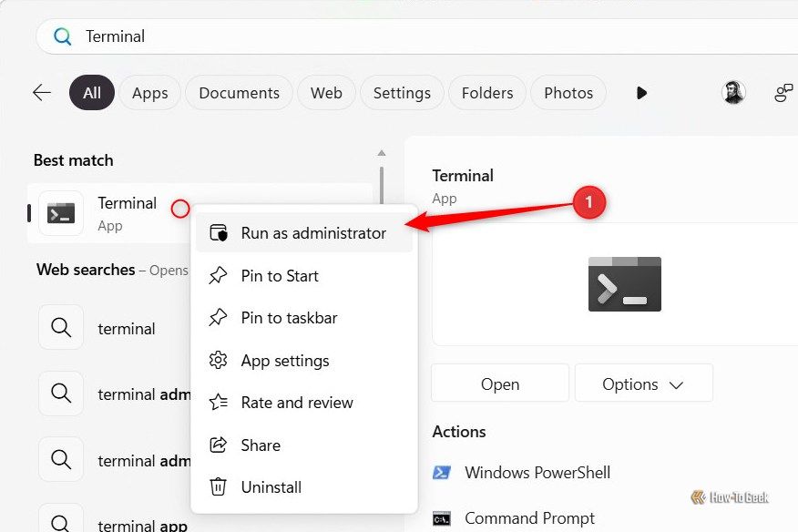Select the Terminal App best match result
This screenshot has width=798, height=532.
[x=109, y=213]
